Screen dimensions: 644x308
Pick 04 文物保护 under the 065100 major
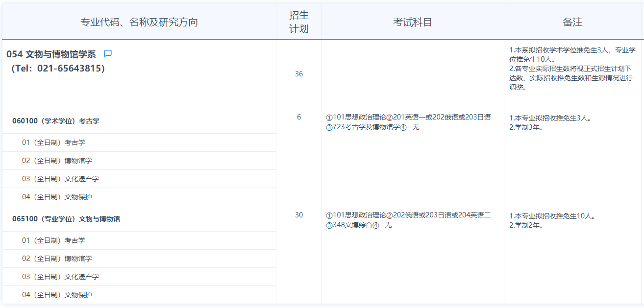(57, 295)
